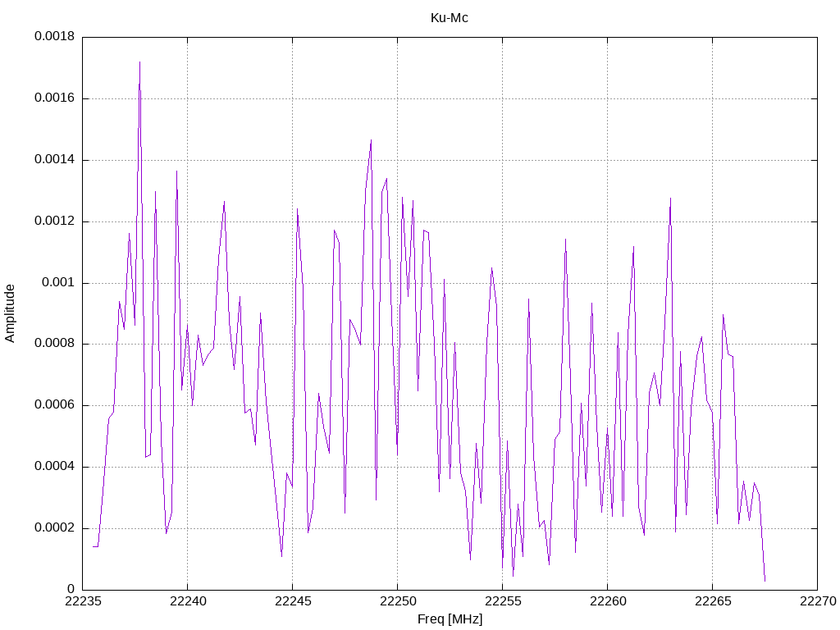
Task: Click the x-axis tick label 22235
Action: click(83, 601)
